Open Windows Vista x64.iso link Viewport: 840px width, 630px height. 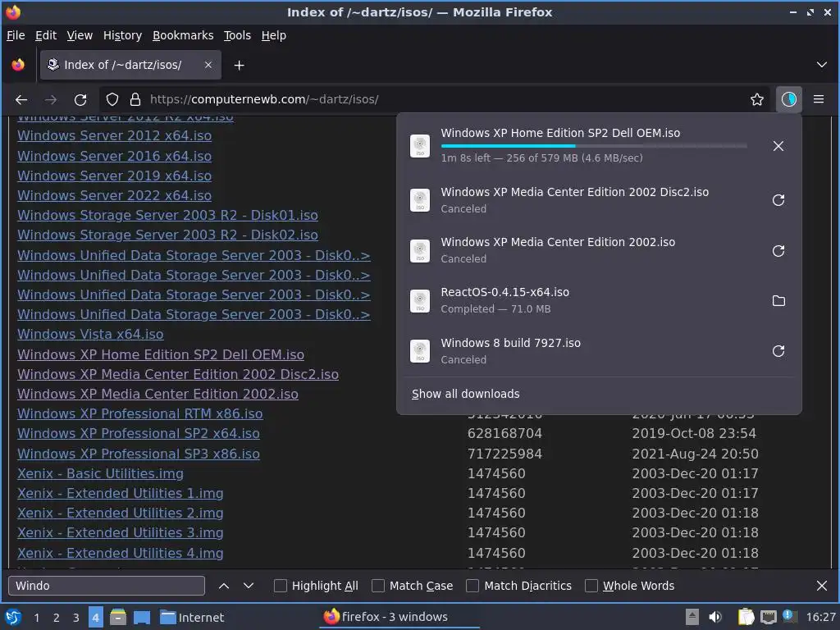pyautogui.click(x=90, y=335)
